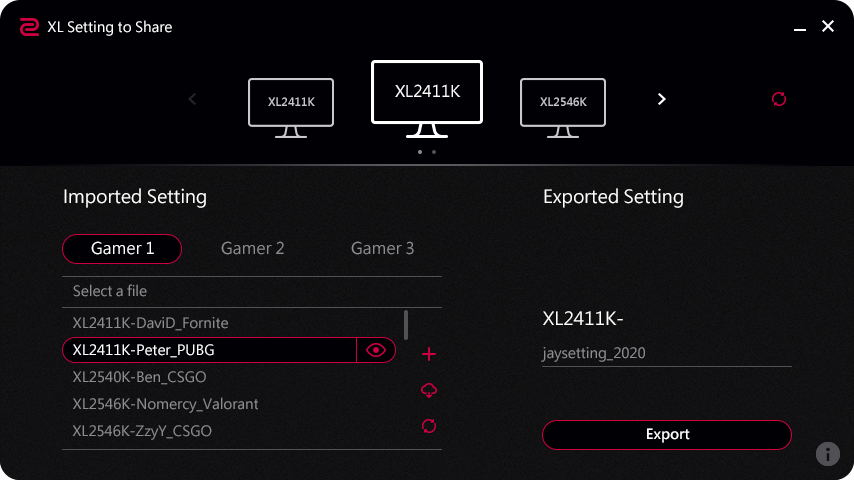Refresh monitor list with top-right sync icon
The image size is (854, 480).
pos(779,99)
